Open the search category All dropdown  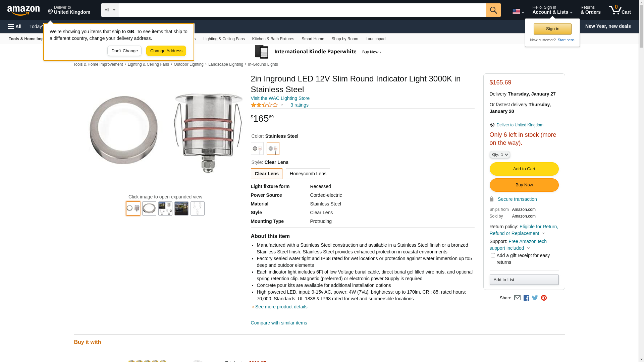[x=110, y=10]
